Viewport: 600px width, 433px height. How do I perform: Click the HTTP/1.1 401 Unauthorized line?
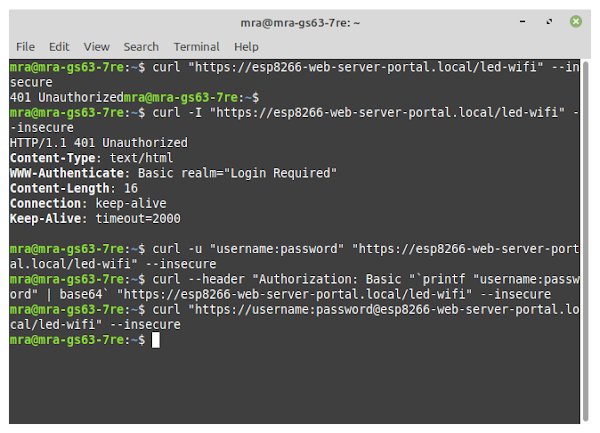pyautogui.click(x=99, y=143)
